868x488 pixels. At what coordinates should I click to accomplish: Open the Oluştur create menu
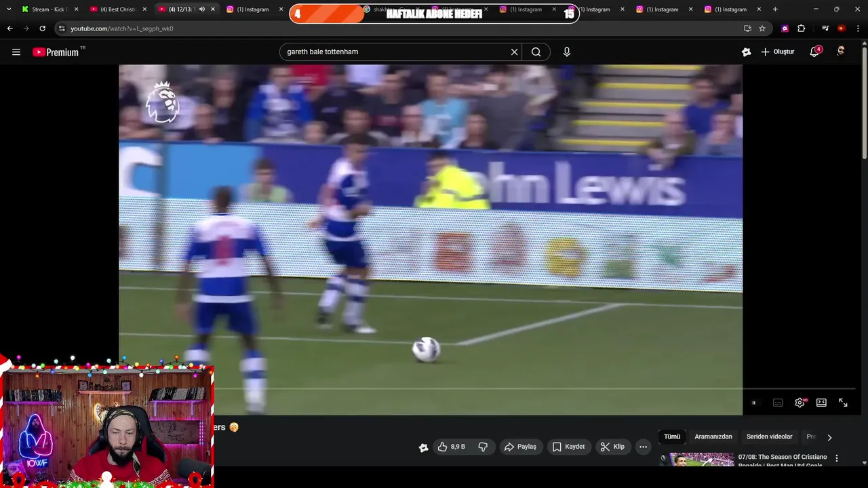pyautogui.click(x=777, y=52)
